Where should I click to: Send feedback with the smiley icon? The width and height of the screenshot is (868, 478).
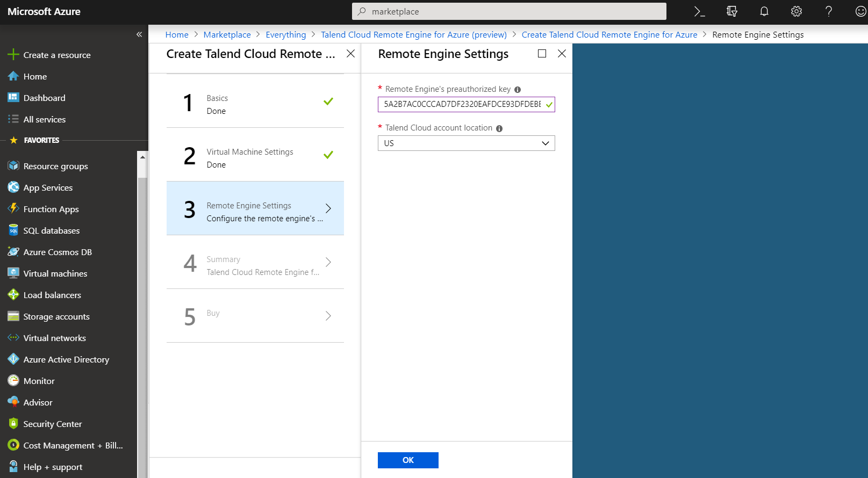click(860, 11)
